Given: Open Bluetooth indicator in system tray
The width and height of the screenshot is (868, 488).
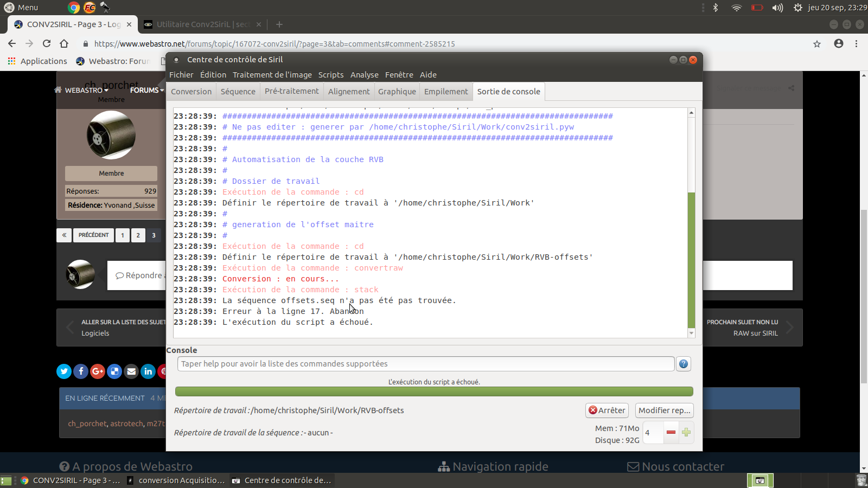Looking at the screenshot, I should [716, 8].
